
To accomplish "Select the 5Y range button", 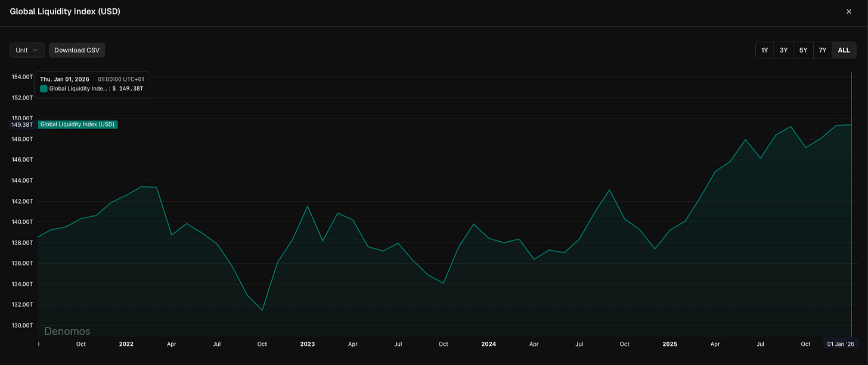I will click(x=803, y=50).
